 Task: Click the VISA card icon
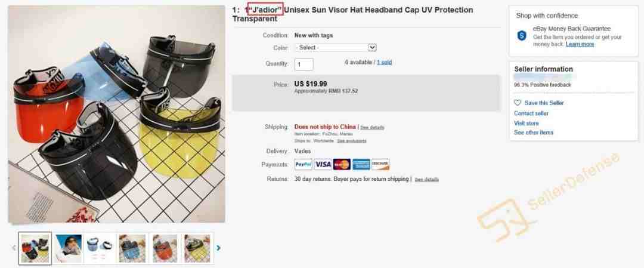pos(323,164)
